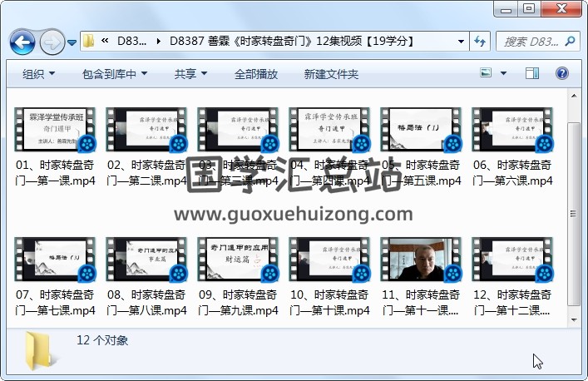Click the vertical scrollbar thumb
Screen dimensions: 588x381
pos(574,214)
